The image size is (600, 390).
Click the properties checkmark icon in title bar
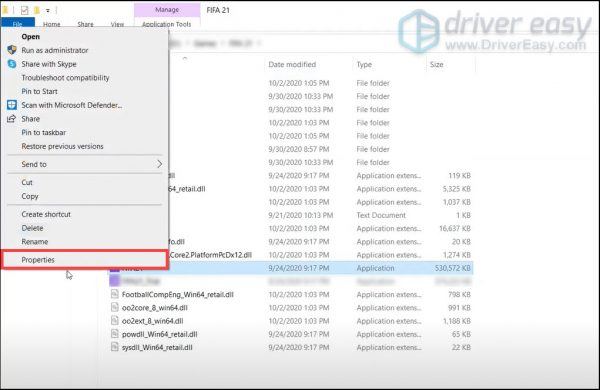point(24,10)
